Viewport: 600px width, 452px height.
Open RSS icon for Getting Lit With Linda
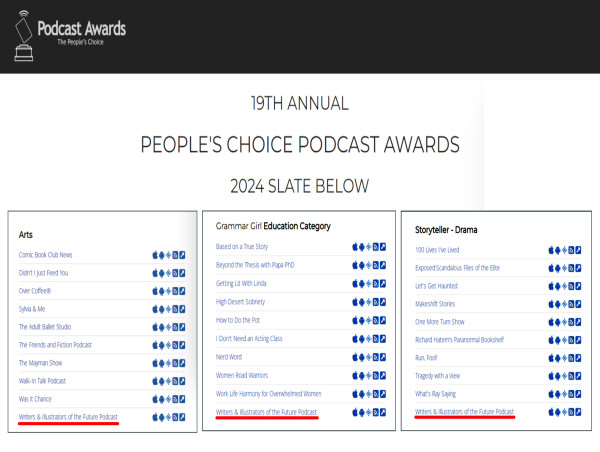click(376, 283)
